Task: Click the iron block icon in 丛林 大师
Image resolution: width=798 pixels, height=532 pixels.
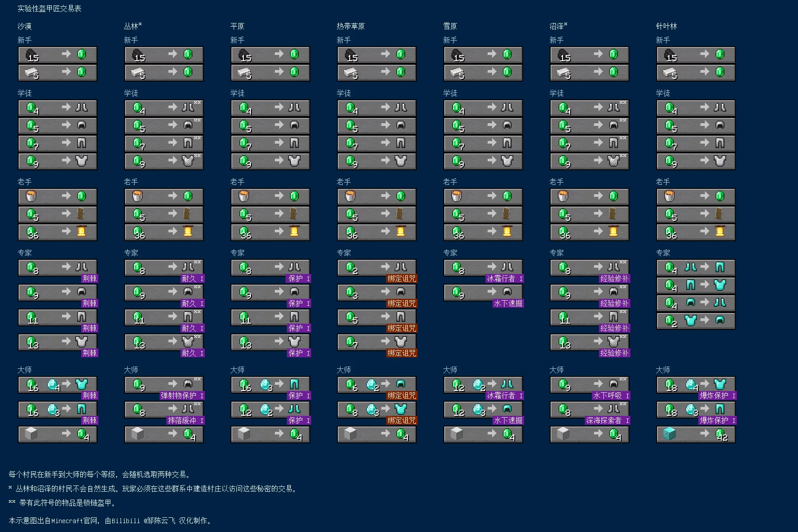Action: pos(137,434)
